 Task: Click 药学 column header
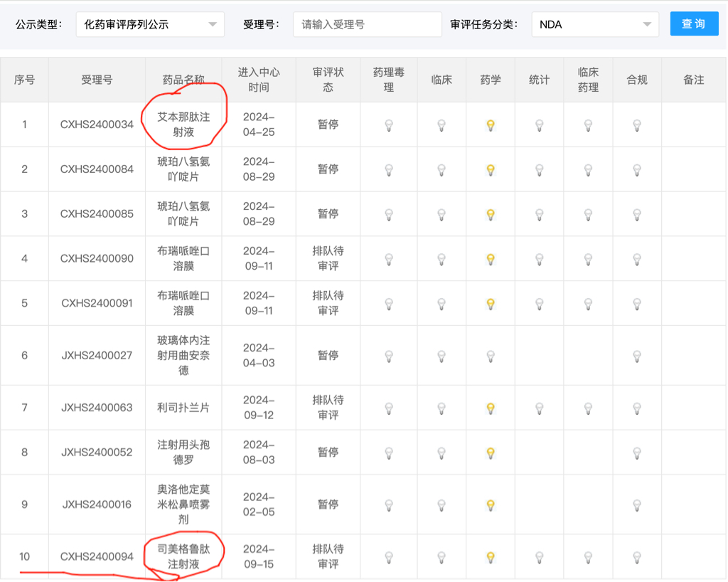(491, 80)
